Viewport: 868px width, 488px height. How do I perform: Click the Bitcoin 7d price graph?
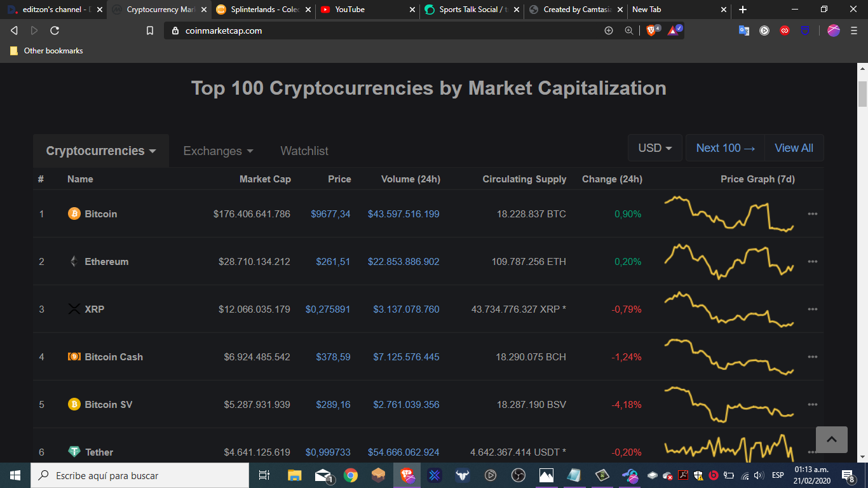click(x=729, y=213)
